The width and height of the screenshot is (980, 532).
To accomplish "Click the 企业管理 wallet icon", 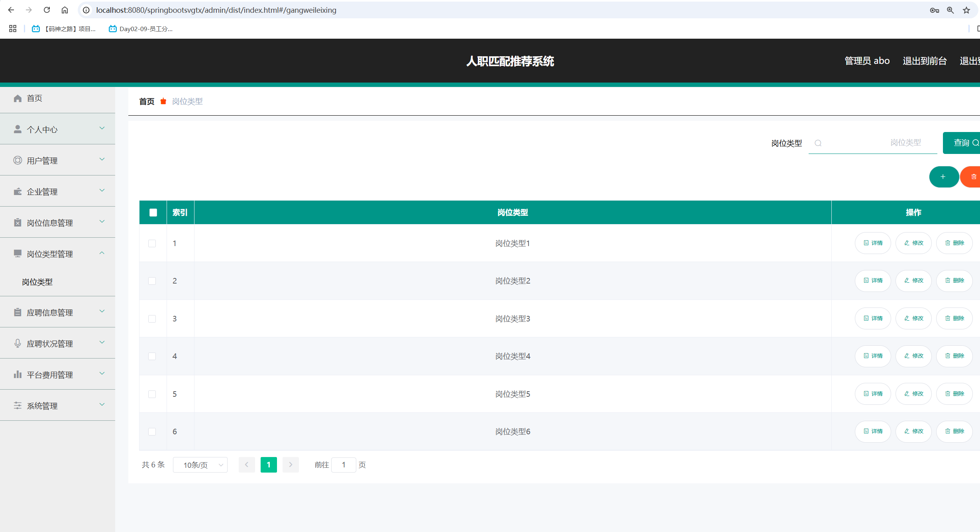I will 18,191.
